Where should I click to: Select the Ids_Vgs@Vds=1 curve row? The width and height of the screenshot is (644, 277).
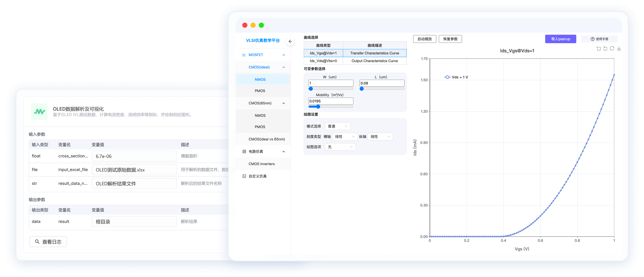pyautogui.click(x=355, y=53)
